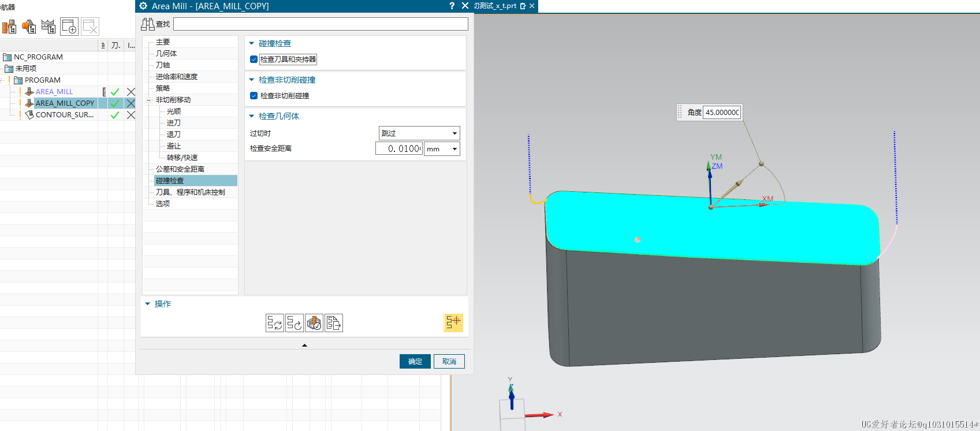The height and width of the screenshot is (431, 980).
Task: Click the Replay tool path icon
Action: pos(295,323)
